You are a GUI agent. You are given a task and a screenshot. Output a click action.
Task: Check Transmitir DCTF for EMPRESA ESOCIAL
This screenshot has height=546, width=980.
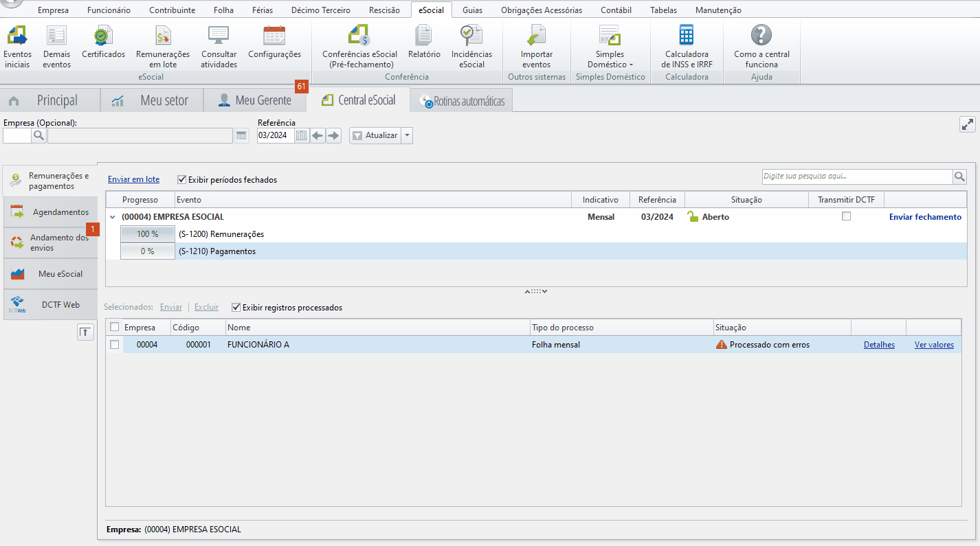click(847, 216)
